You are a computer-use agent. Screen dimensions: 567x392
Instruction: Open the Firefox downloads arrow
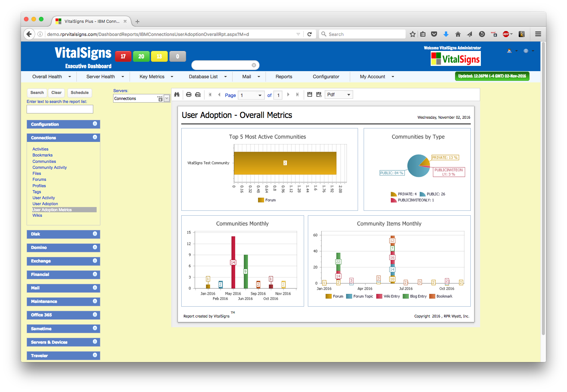446,34
